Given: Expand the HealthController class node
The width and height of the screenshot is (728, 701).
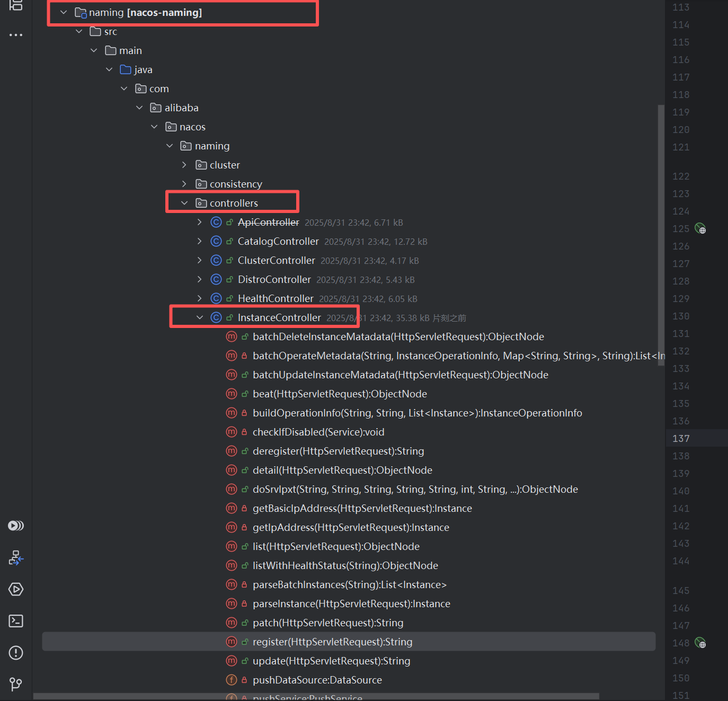Looking at the screenshot, I should click(200, 298).
